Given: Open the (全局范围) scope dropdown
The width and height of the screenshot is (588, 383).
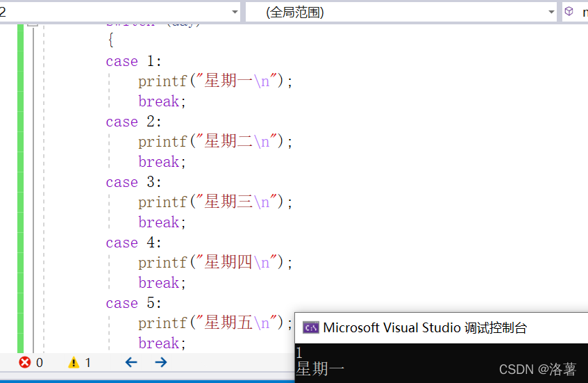Looking at the screenshot, I should 401,12.
